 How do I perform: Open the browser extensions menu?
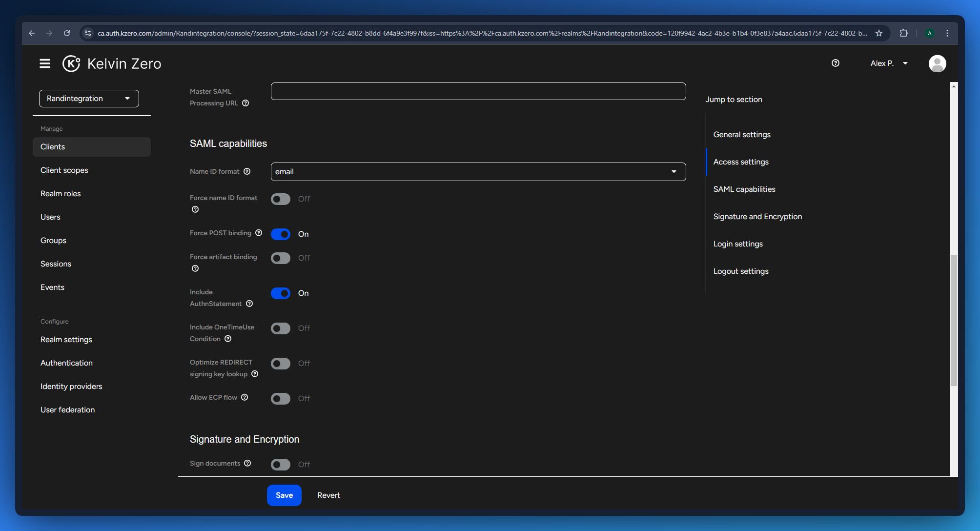(903, 33)
